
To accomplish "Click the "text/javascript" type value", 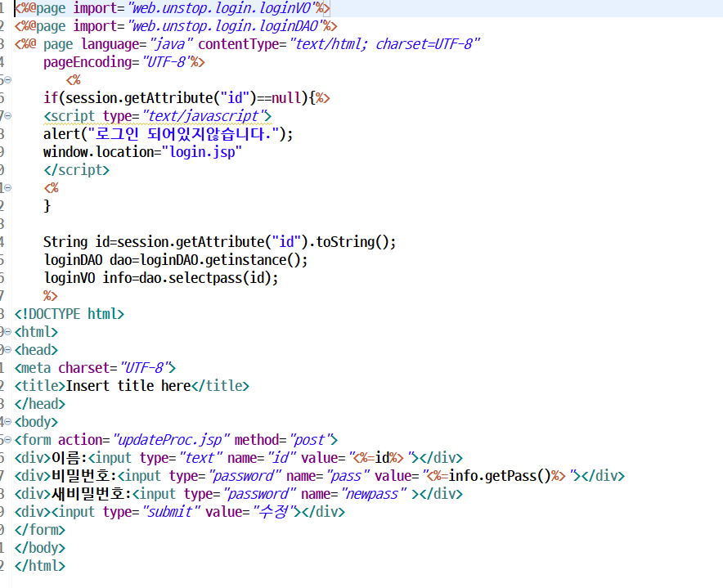I will pos(204,116).
